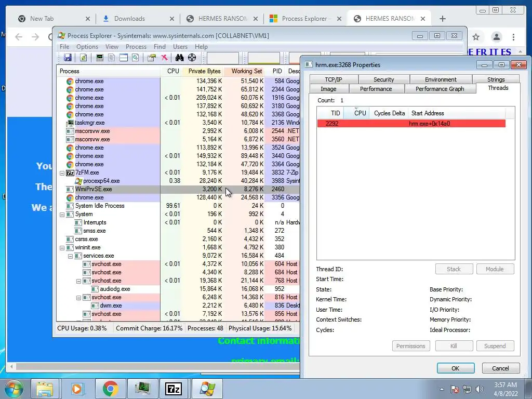
Task: Click the red X Kill Process icon
Action: tap(164, 57)
